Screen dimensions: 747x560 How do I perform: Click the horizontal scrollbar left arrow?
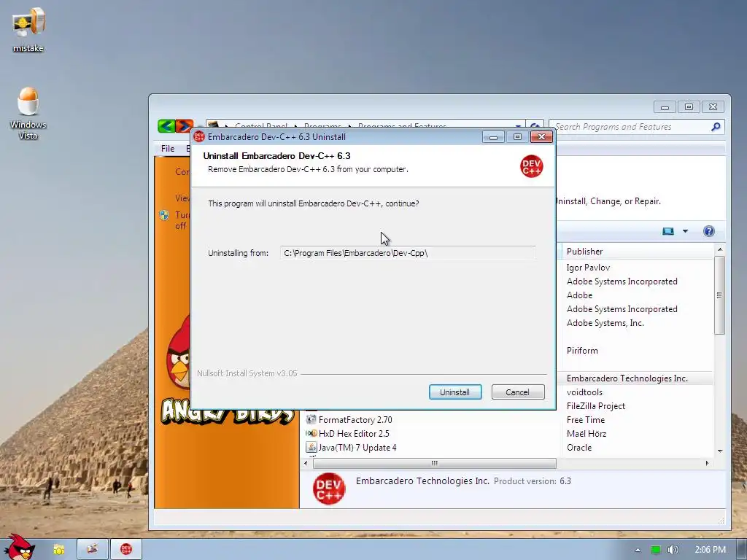[306, 463]
